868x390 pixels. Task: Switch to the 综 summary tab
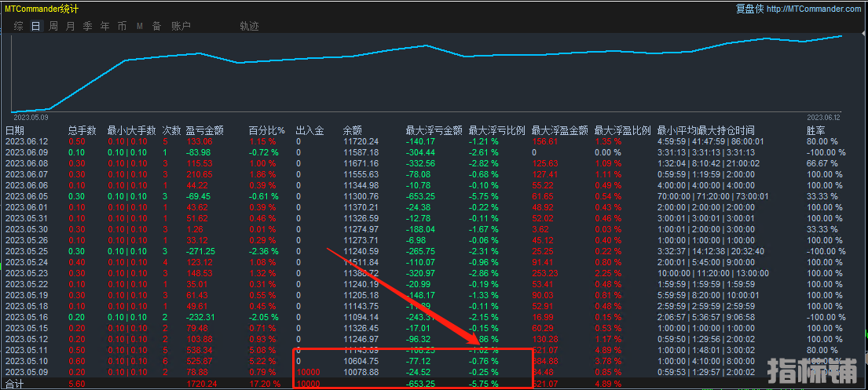(18, 26)
